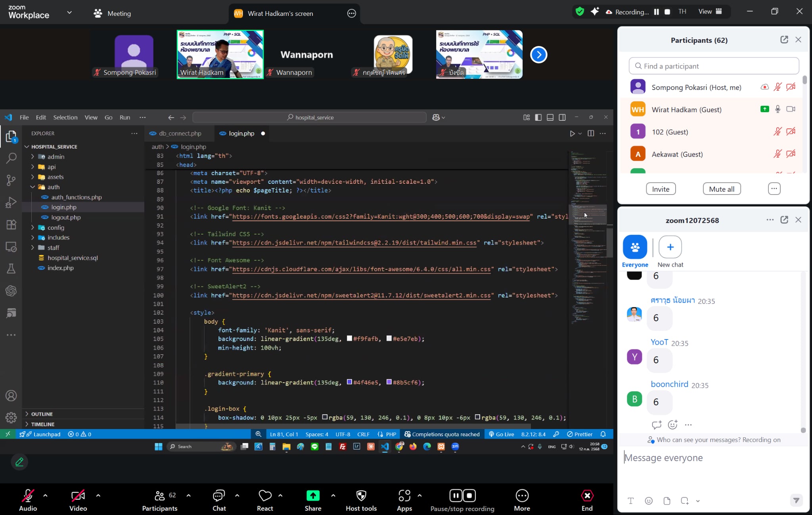This screenshot has width=812, height=515.
Task: Pop out the Participants panel
Action: tap(784, 40)
